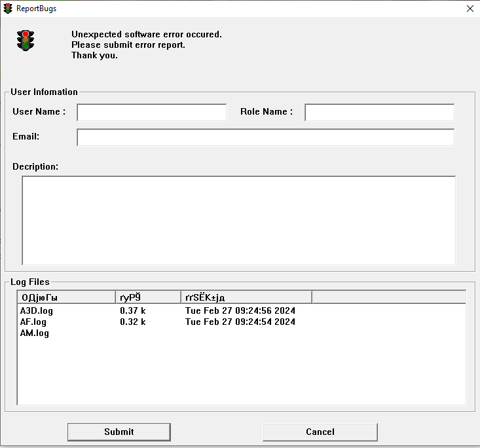Viewport: 480px width, 448px height.
Task: Click the small traffic light icon in title bar
Action: coord(8,9)
